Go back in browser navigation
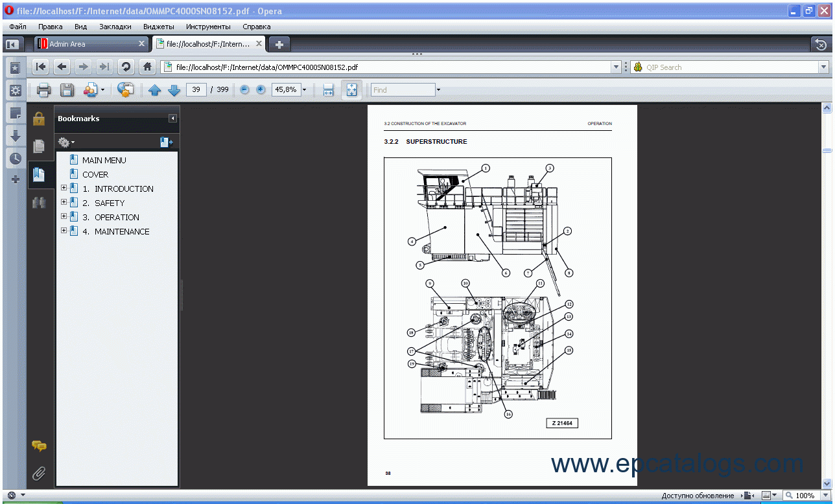Screen dimensions: 835x504 click(x=62, y=67)
